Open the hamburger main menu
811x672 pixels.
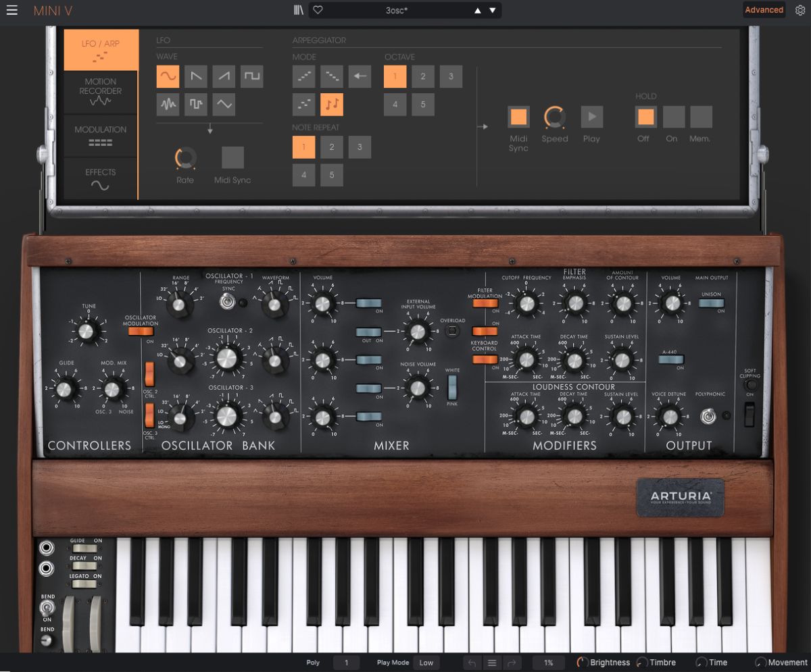pos(12,10)
